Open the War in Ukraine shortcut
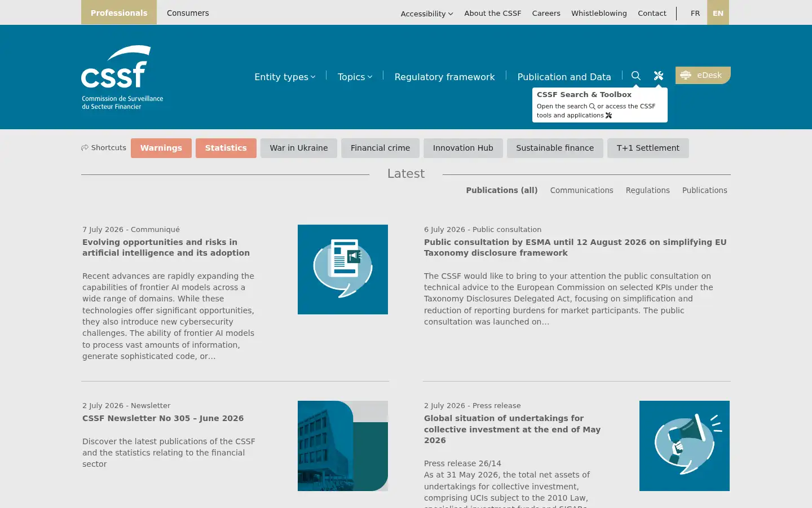Screen dimensions: 812x508 (x=299, y=148)
